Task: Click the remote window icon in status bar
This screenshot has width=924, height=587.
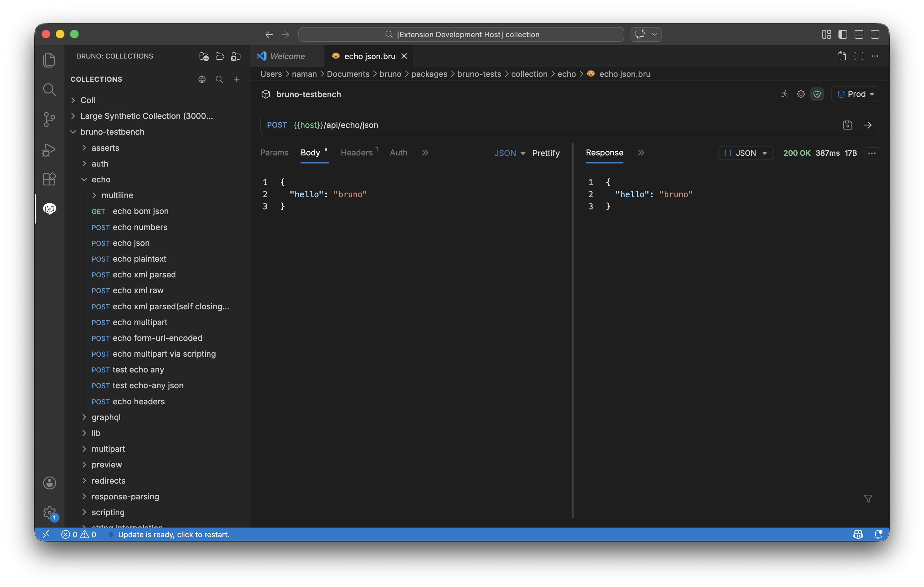Action: (x=46, y=534)
